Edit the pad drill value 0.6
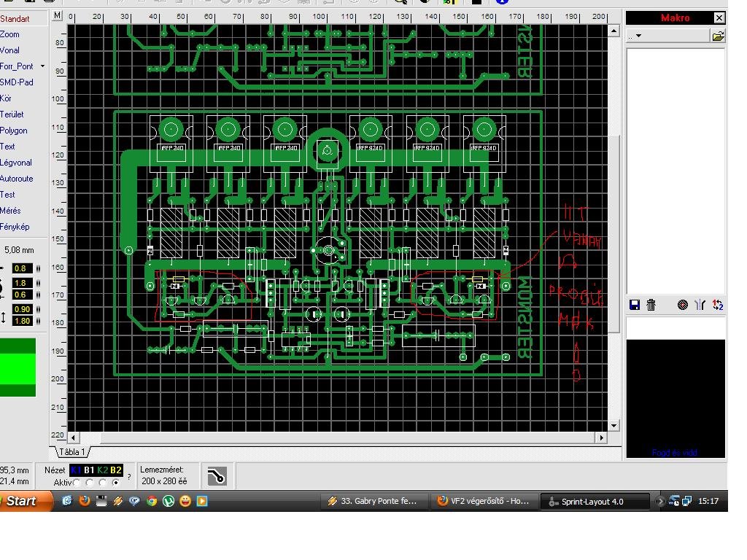 pyautogui.click(x=22, y=295)
